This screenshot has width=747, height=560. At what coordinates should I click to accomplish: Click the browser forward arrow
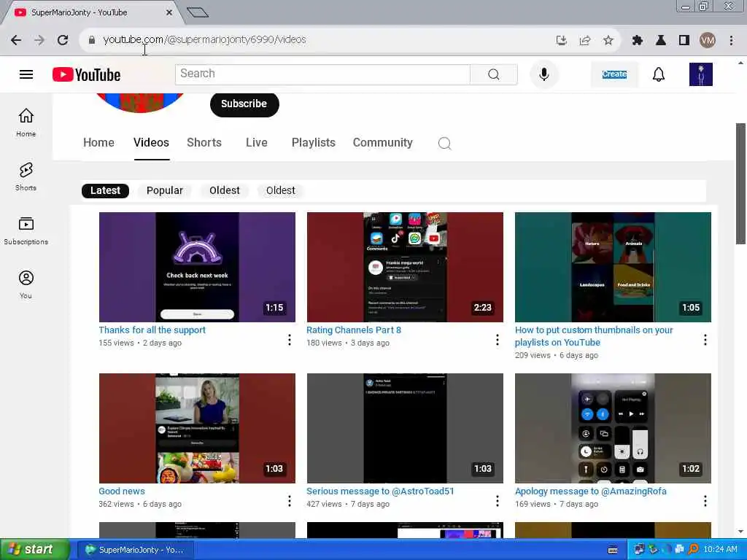[x=39, y=40]
